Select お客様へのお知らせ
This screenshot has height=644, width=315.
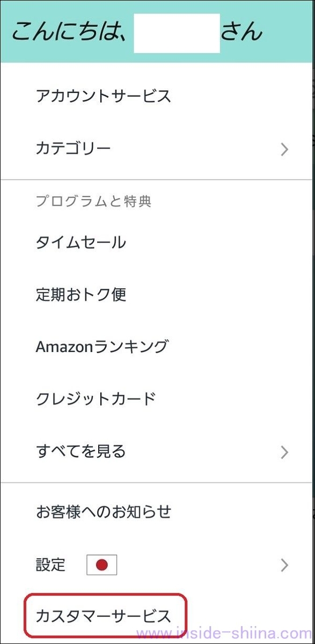103,512
